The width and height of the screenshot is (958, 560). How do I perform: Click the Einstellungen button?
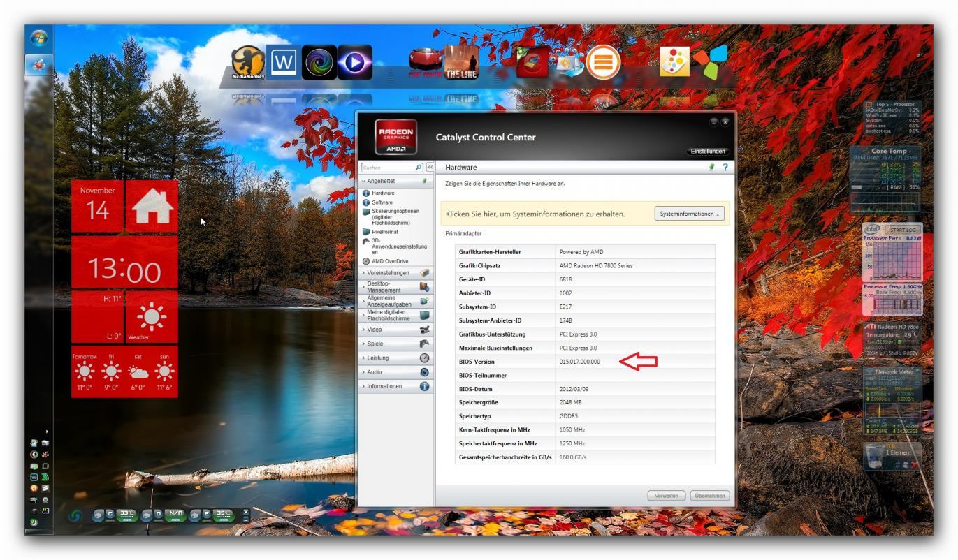point(707,151)
